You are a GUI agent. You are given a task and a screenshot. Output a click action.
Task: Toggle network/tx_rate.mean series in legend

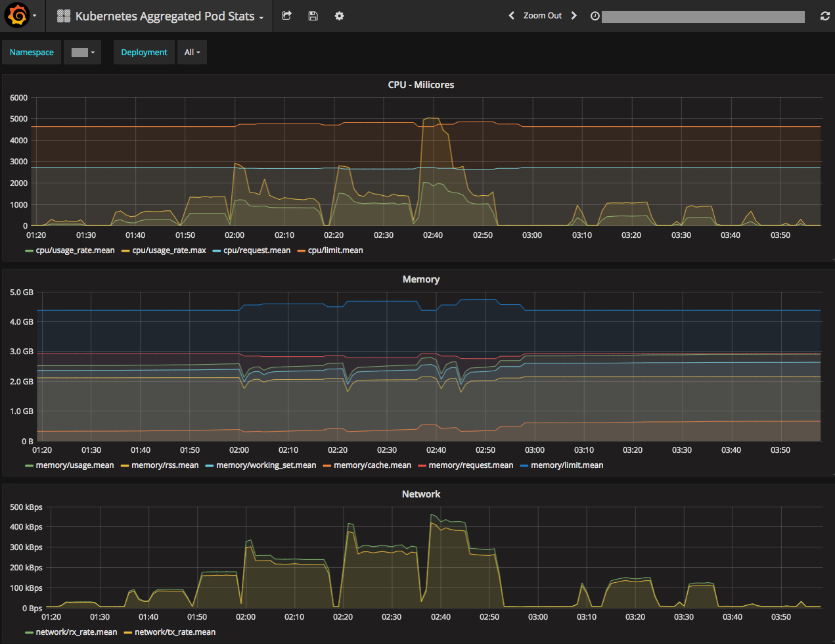(x=175, y=632)
